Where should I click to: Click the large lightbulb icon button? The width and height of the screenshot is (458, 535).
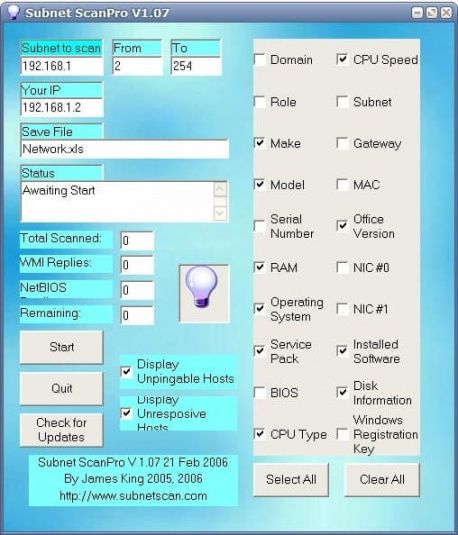pos(204,293)
